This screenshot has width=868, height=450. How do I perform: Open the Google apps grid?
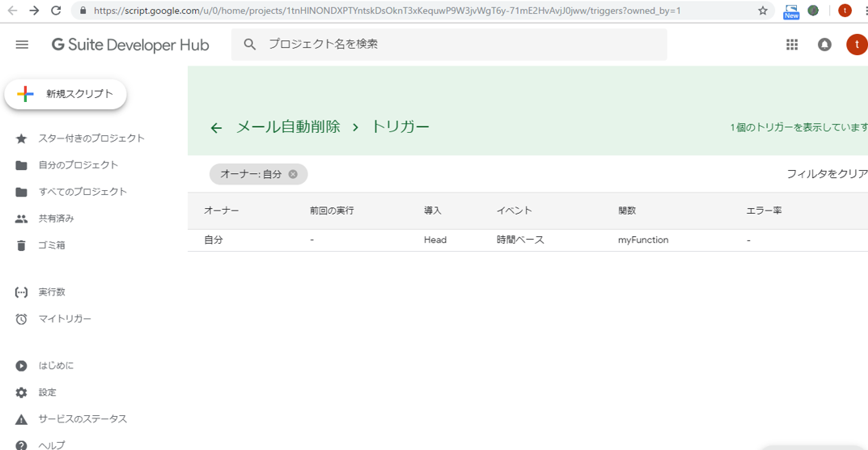coord(792,45)
